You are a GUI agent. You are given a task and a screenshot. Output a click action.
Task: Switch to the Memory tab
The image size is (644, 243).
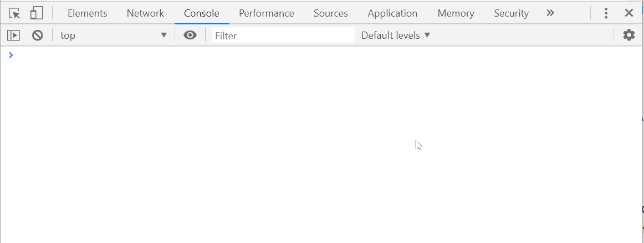click(x=456, y=13)
